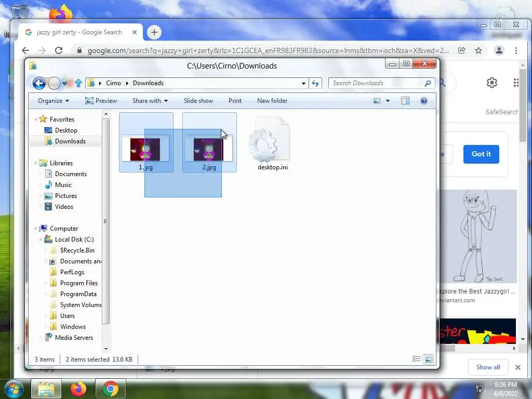Click the Got it button
This screenshot has height=399, width=532.
[481, 154]
